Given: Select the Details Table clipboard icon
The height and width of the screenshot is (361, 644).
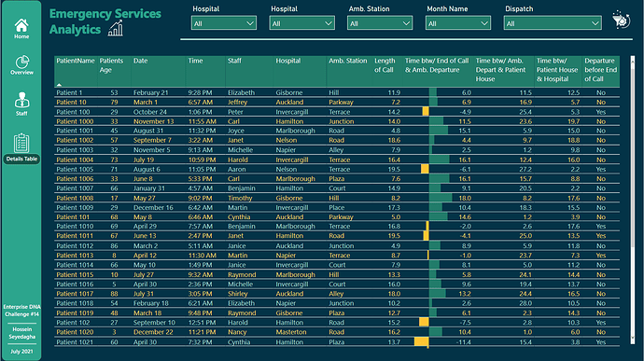Looking at the screenshot, I should [x=21, y=143].
